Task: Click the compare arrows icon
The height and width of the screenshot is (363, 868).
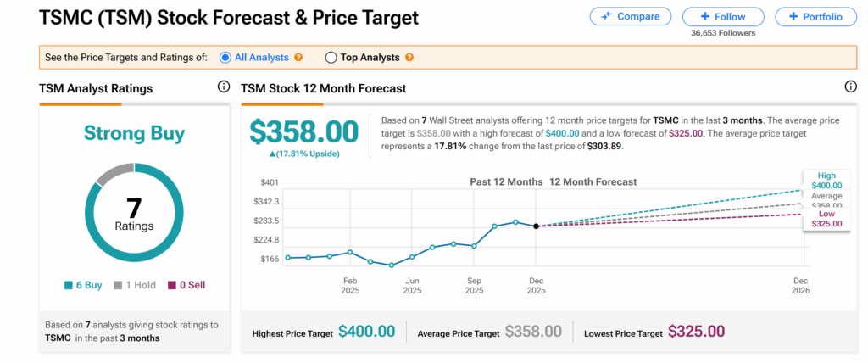Action: pos(607,17)
